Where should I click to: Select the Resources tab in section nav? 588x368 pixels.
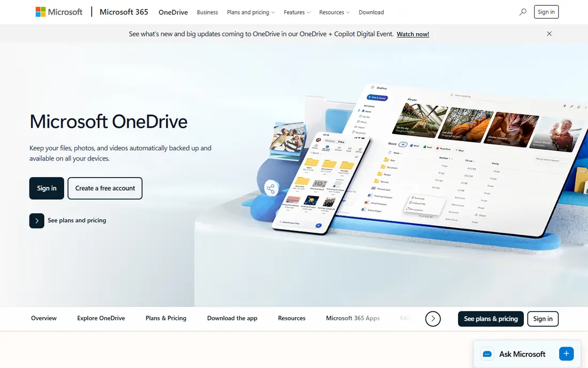(291, 318)
